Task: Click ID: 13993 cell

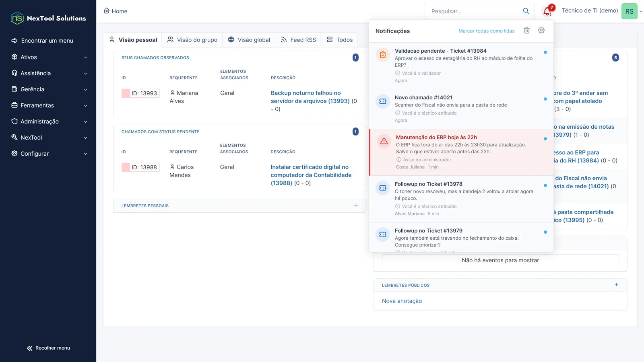Action: pos(141,93)
